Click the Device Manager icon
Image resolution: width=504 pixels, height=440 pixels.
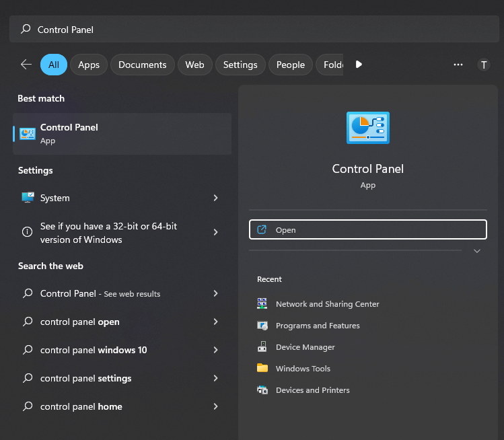pyautogui.click(x=262, y=346)
